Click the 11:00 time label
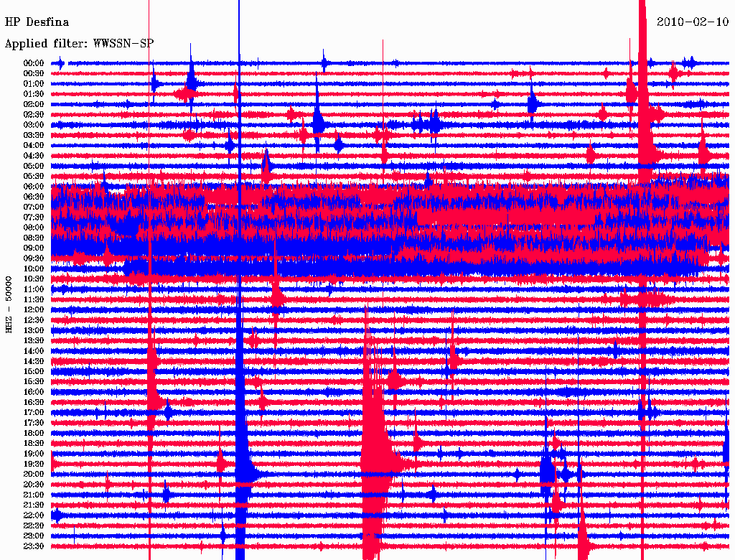This screenshot has height=560, width=735. pos(34,289)
